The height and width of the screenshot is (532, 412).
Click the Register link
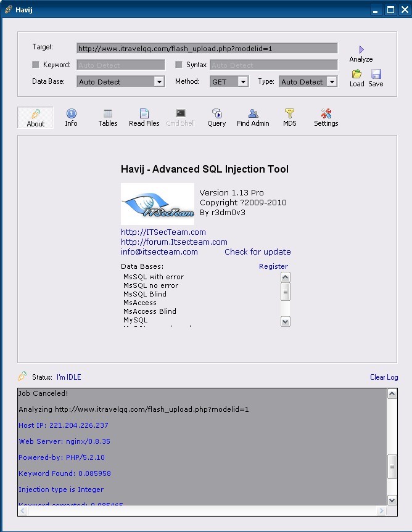click(273, 266)
